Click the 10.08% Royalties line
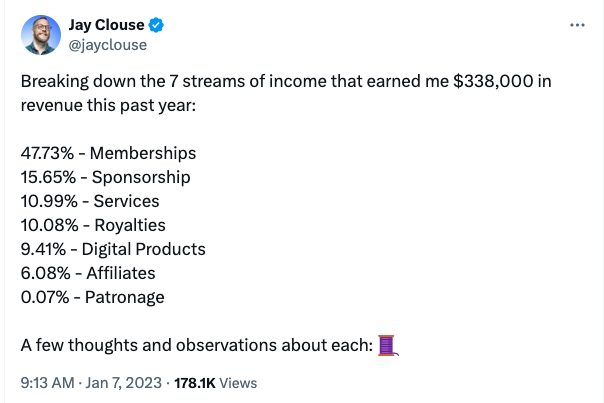Viewport: 604px width, 403px height. pyautogui.click(x=93, y=225)
